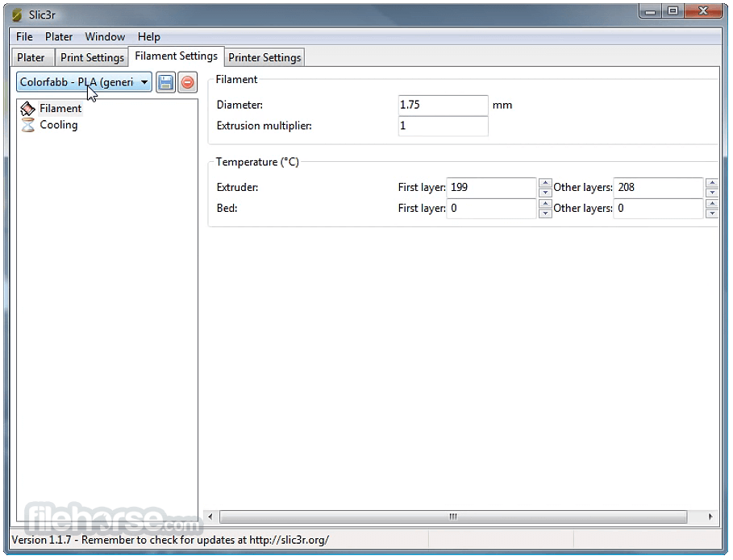This screenshot has height=560, width=733.
Task: Open the Help menu
Action: point(148,36)
